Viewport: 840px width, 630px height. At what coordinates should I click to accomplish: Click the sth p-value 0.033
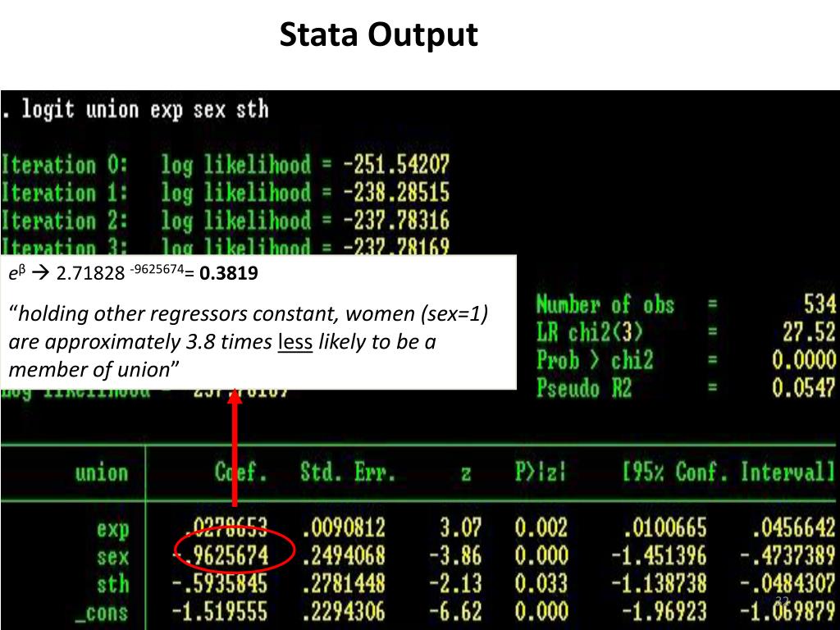coord(541,584)
